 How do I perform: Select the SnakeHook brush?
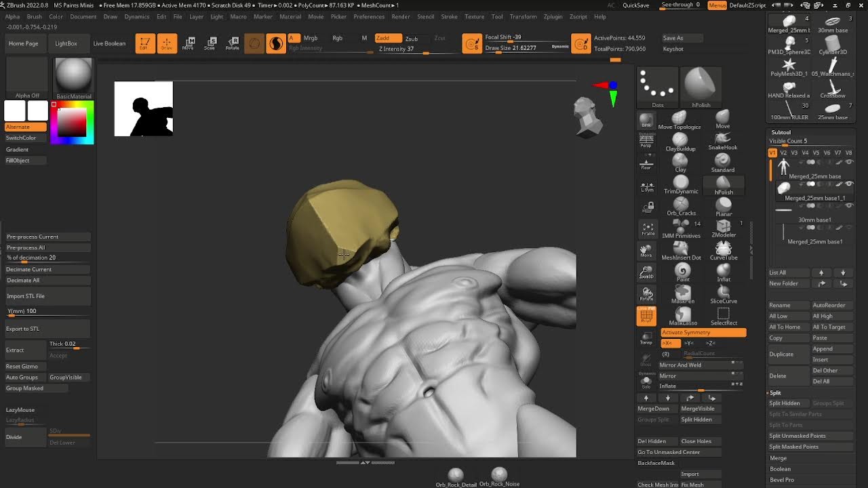[x=723, y=142]
